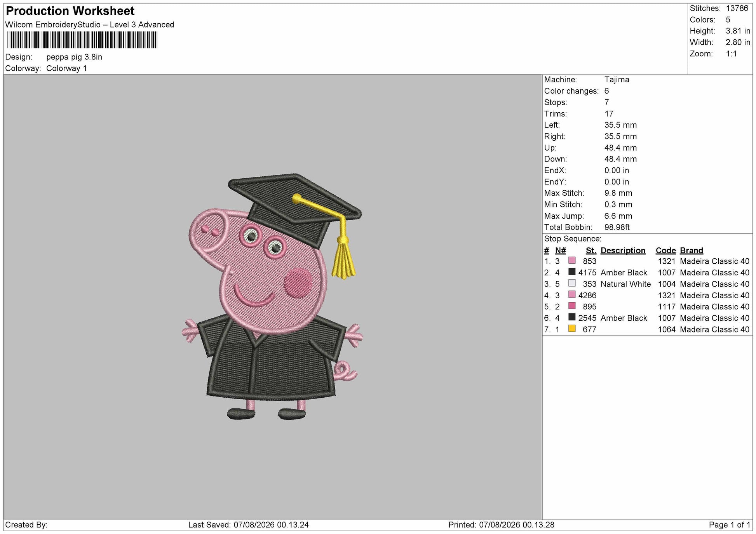
Task: Select the Printed timestamp "07/08/2026 00.13.28"
Action: click(x=517, y=525)
